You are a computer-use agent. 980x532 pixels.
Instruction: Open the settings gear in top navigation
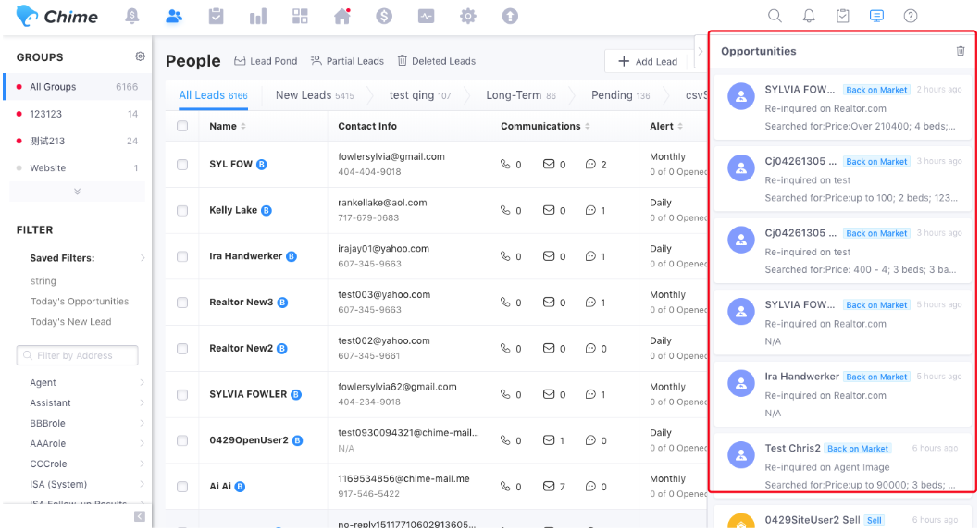[468, 17]
